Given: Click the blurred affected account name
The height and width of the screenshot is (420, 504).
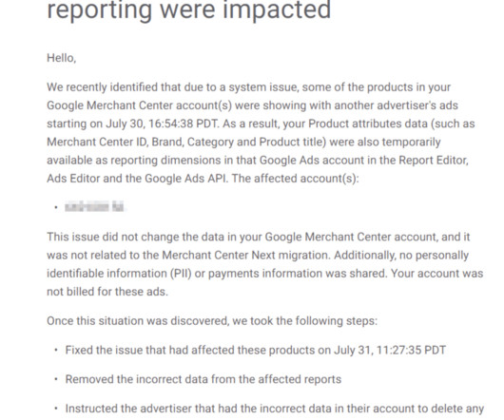Looking at the screenshot, I should click(95, 207).
